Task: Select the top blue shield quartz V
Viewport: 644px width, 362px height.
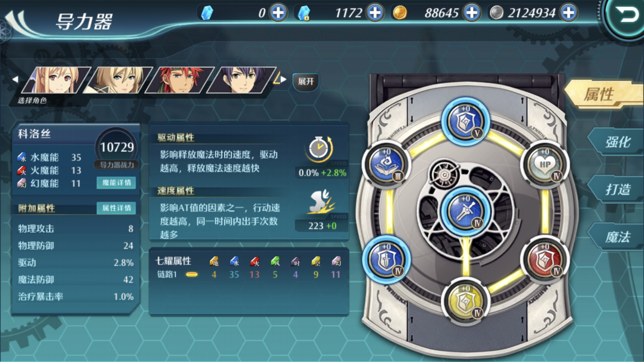Action: click(465, 121)
